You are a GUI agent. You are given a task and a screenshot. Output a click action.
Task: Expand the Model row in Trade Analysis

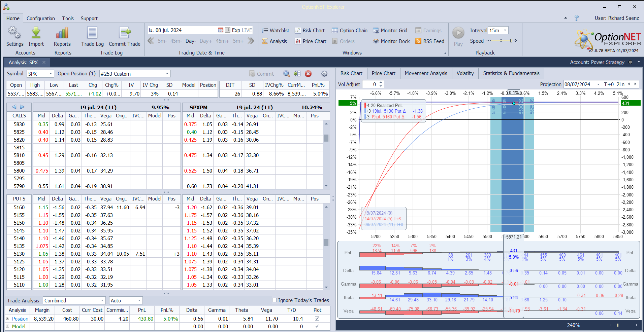tap(8, 326)
